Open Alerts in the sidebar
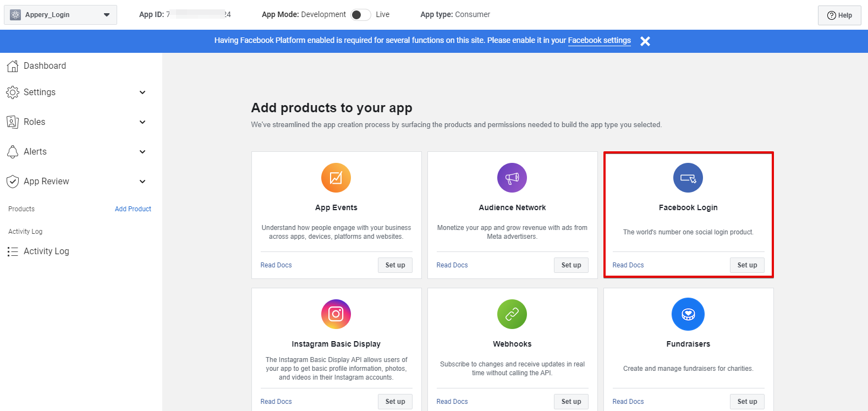The width and height of the screenshot is (868, 411). (x=35, y=152)
